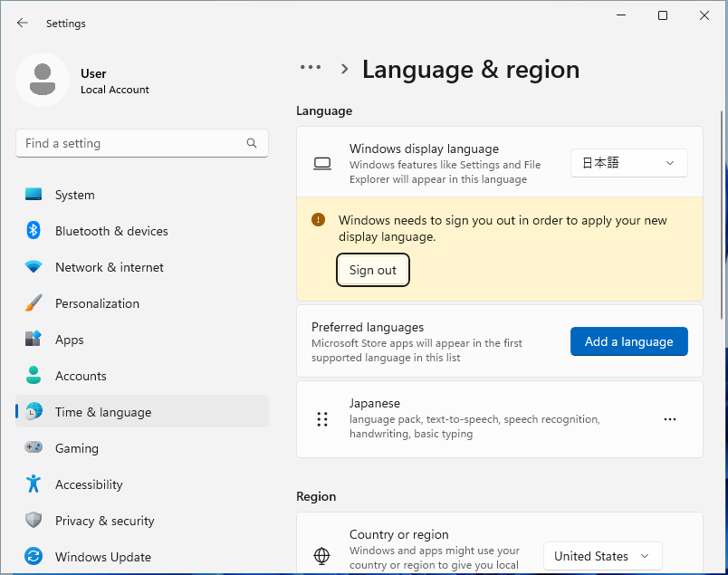Click the globe icon beside Country or region
The height and width of the screenshot is (575, 728).
321,555
